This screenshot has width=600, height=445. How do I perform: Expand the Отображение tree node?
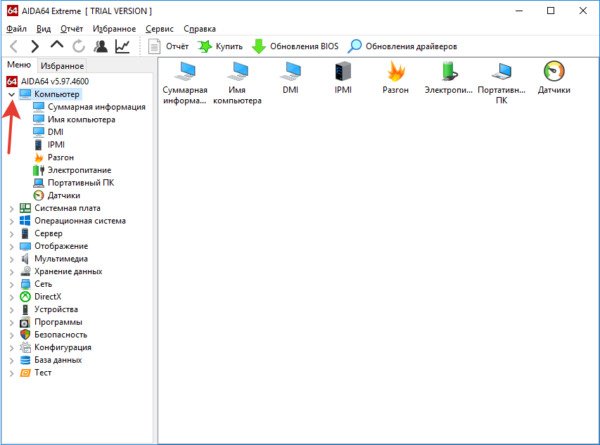click(x=11, y=246)
